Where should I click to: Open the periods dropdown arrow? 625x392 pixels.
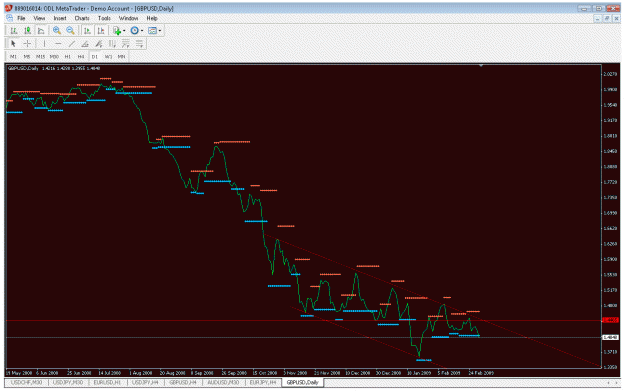tap(142, 31)
